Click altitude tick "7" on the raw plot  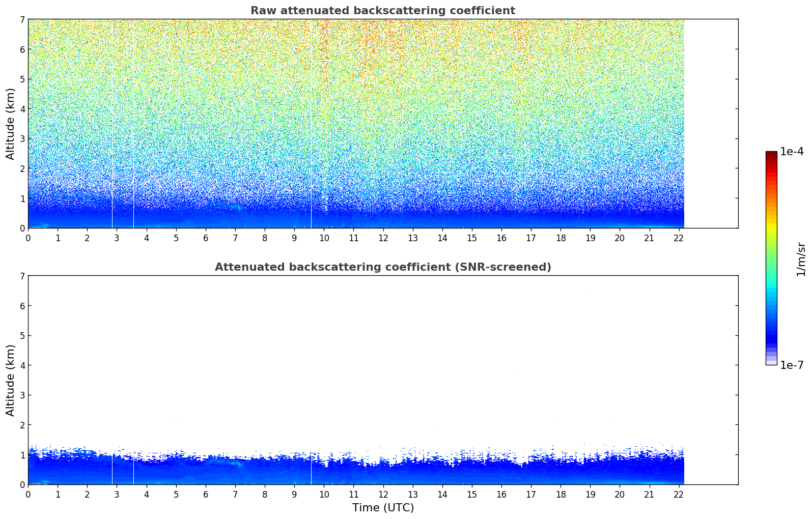[x=22, y=20]
